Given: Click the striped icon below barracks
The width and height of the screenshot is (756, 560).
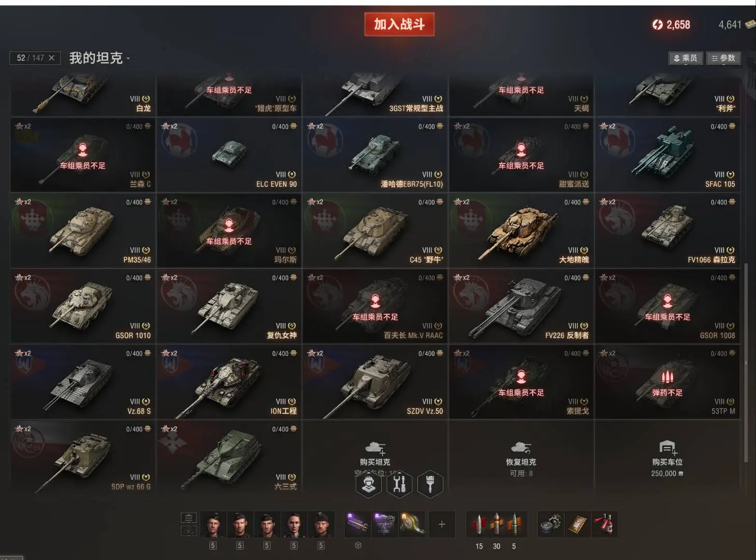Looking at the screenshot, I should click(189, 531).
